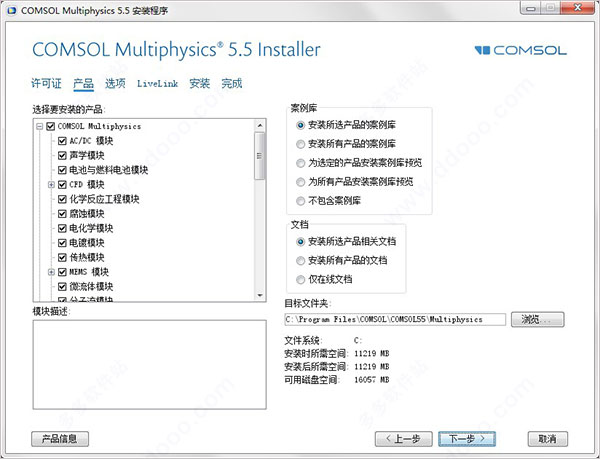Toggle the 电化学模块 checkbox

point(62,228)
